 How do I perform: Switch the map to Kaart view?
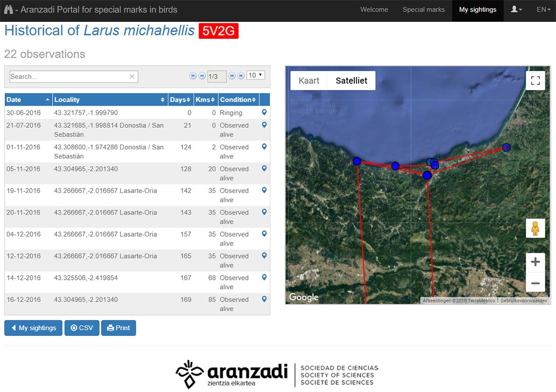pos(309,81)
